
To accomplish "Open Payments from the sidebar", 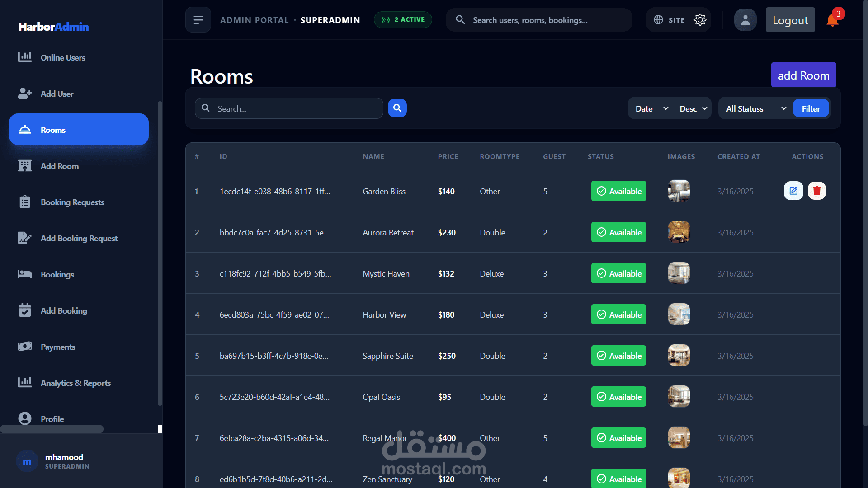I will tap(58, 347).
